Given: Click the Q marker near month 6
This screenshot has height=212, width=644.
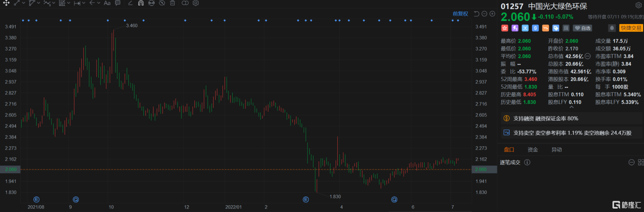Looking at the screenshot, I should click(x=394, y=199).
